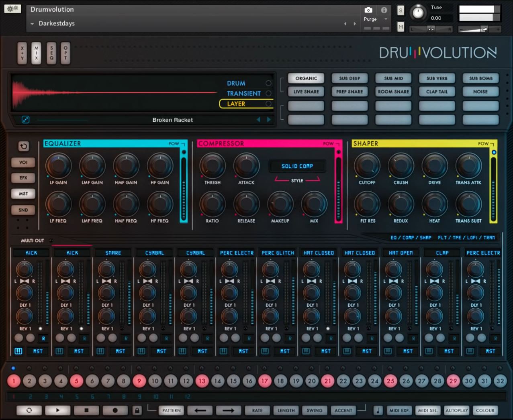Select the DRUM radio button
The width and height of the screenshot is (513, 420).
click(x=268, y=83)
